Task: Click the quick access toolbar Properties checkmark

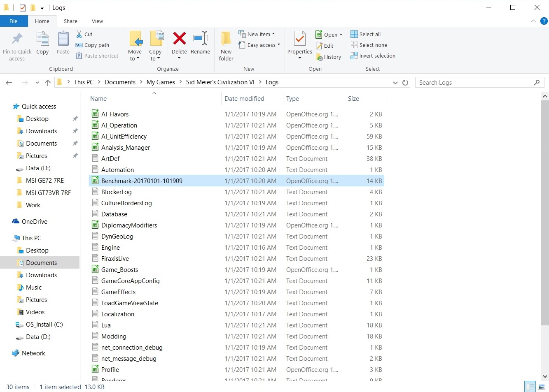Action: pyautogui.click(x=23, y=8)
